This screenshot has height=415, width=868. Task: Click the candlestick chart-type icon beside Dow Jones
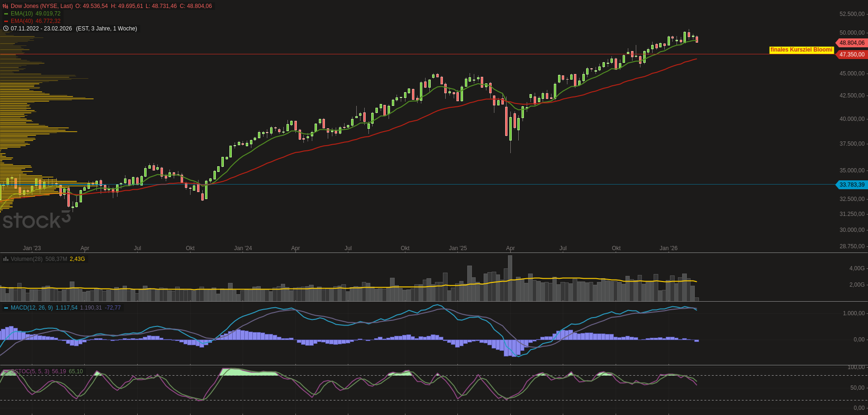pos(6,6)
